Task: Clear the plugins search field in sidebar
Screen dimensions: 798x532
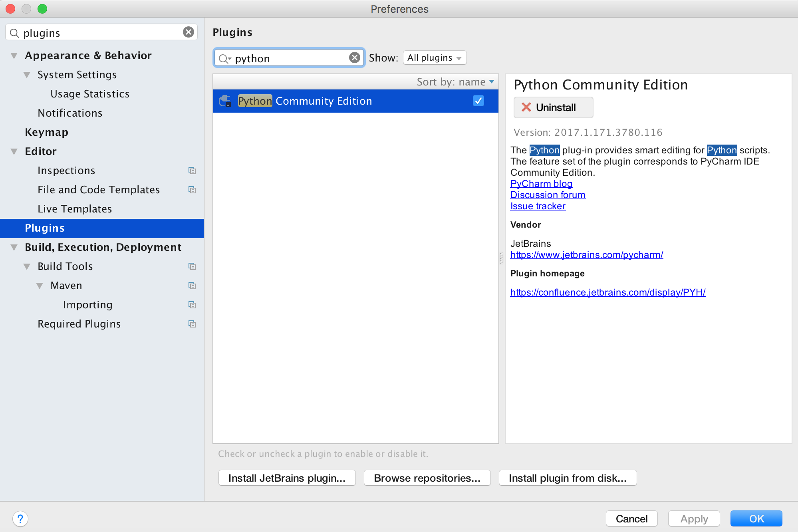Action: click(189, 32)
